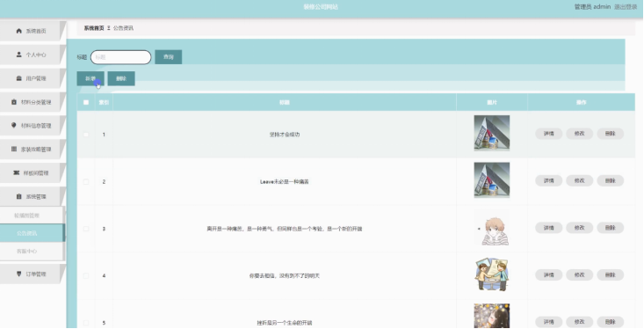Open 详情 for 坚持才会成功

click(549, 134)
